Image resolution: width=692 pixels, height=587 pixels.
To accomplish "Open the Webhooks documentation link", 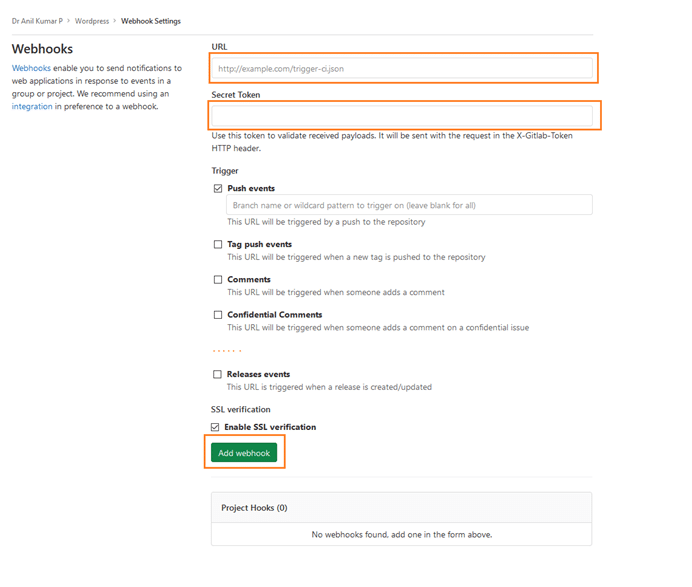I will pos(31,68).
